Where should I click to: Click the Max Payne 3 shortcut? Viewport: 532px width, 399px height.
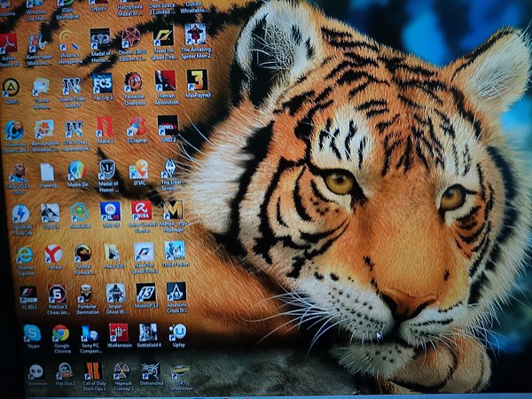click(196, 80)
